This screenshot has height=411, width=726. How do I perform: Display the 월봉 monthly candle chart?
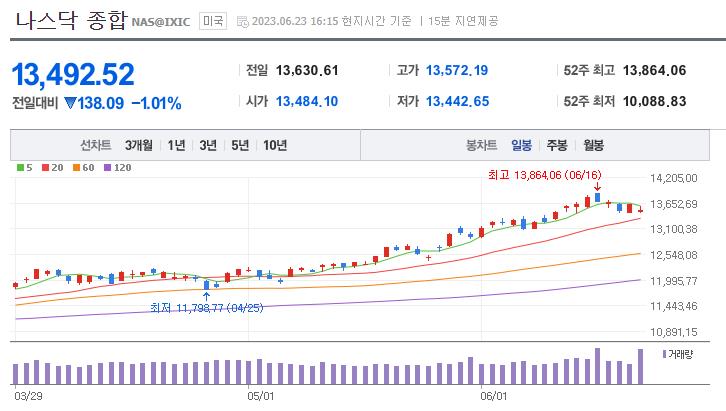tap(593, 145)
